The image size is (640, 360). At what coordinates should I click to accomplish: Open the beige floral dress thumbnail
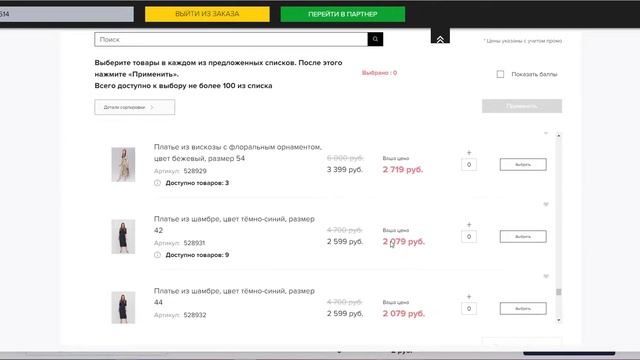pos(123,164)
